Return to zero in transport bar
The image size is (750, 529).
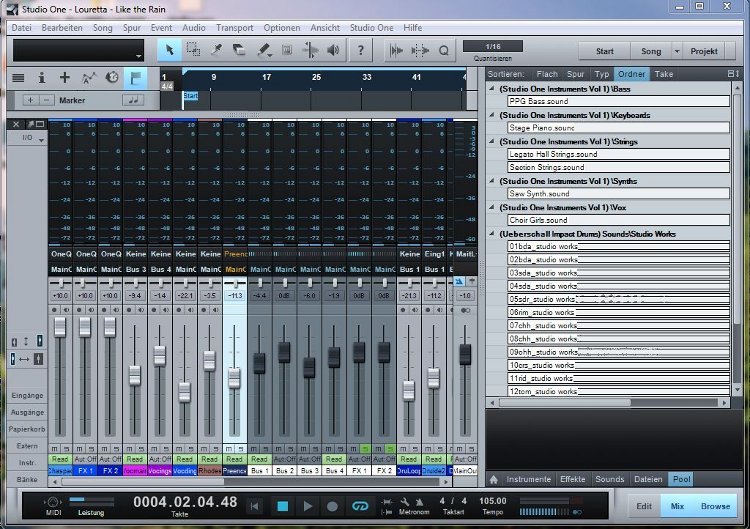(255, 506)
